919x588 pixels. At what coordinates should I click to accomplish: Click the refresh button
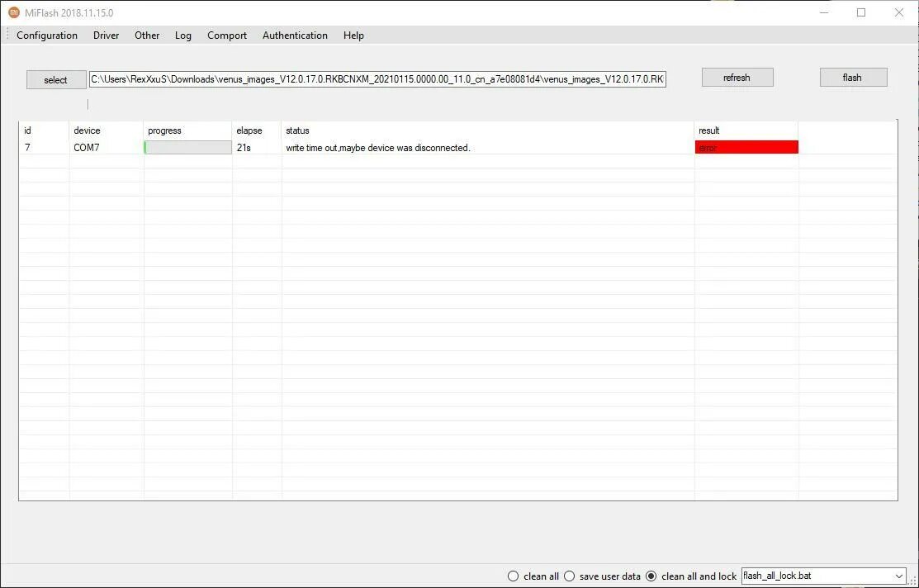[x=737, y=78]
